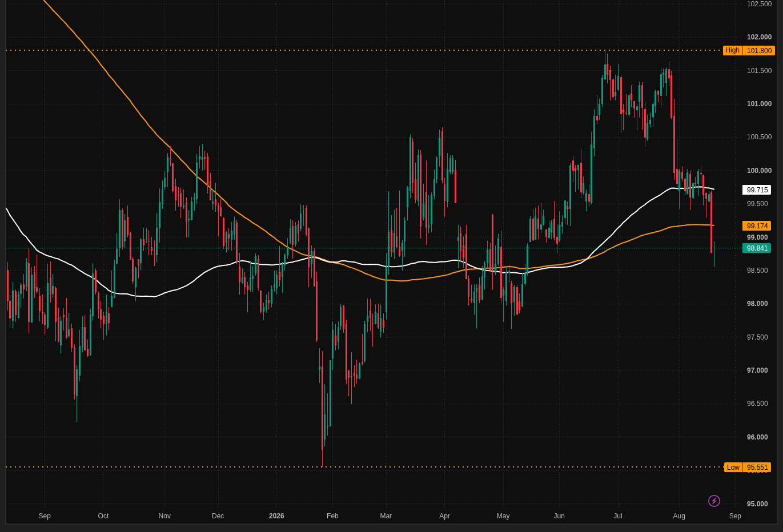Click the Nov label on time axis

click(x=164, y=516)
